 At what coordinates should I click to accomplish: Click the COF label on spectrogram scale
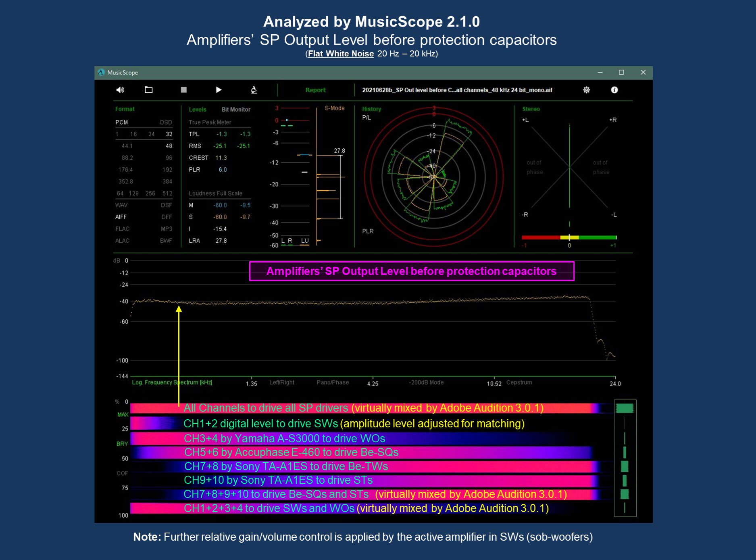tap(122, 473)
